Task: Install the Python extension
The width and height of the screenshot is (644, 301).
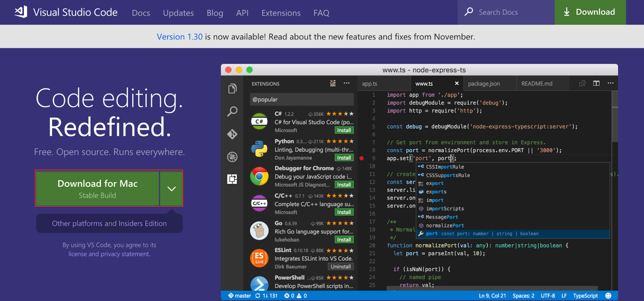Action: click(x=344, y=158)
